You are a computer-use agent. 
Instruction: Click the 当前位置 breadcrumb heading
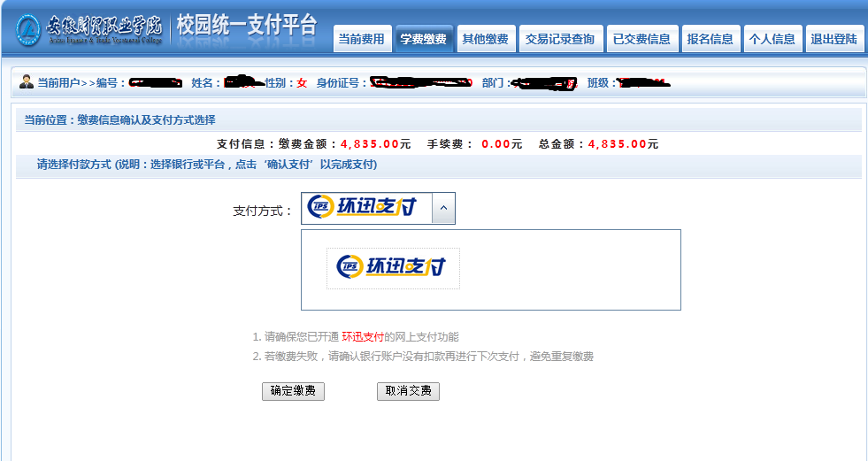coord(119,119)
